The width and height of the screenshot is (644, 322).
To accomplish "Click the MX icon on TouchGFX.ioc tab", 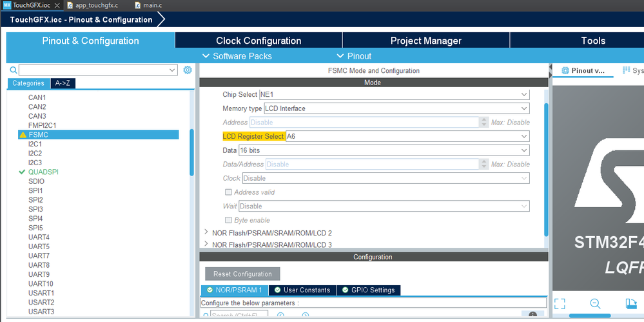I will coord(7,5).
